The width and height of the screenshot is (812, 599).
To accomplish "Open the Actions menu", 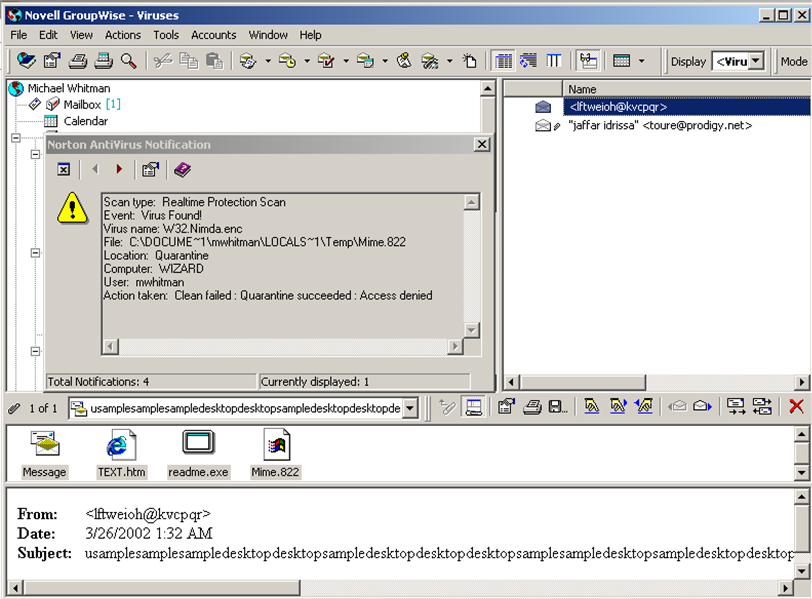I will click(123, 35).
